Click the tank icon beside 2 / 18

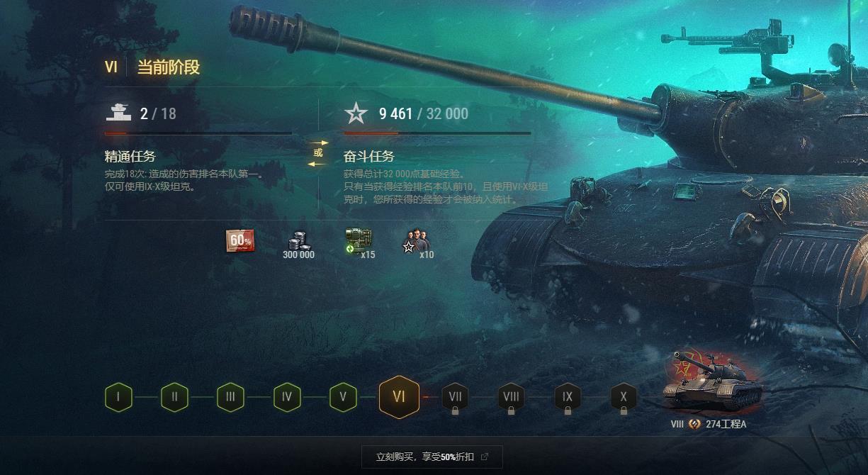pos(119,111)
